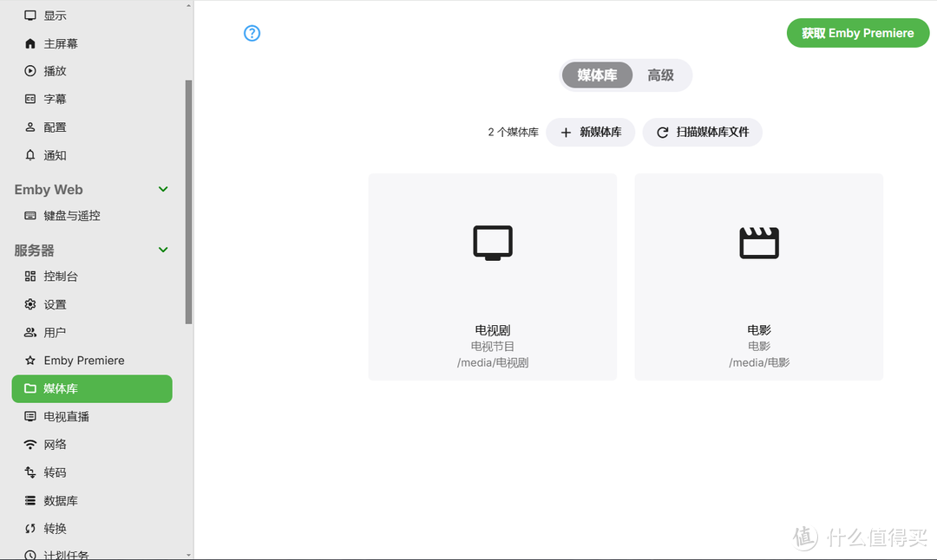Click the play circle icon beside 播放

pos(29,71)
